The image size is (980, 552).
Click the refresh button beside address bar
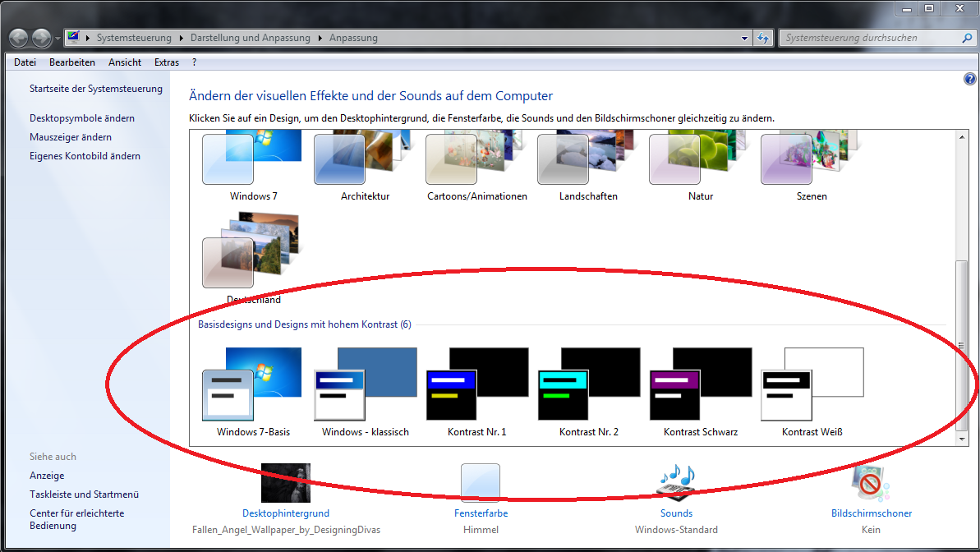763,38
